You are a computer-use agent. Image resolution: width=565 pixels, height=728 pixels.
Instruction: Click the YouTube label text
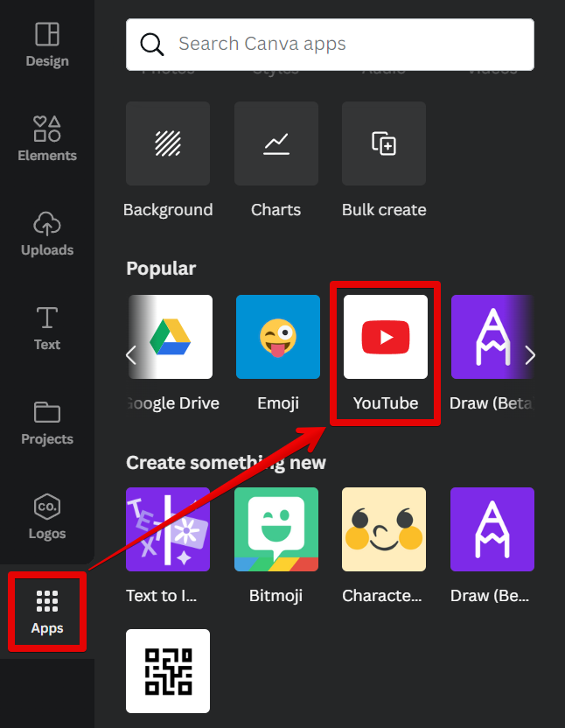[x=386, y=403]
